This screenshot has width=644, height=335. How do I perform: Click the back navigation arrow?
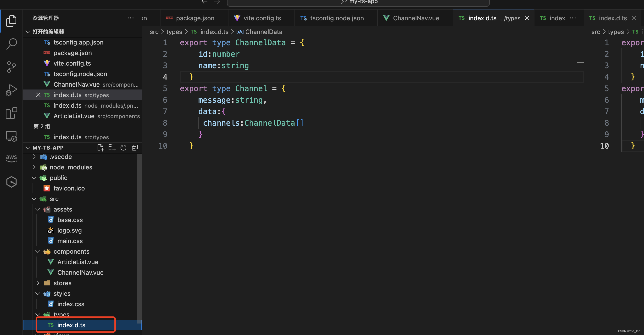pyautogui.click(x=204, y=2)
